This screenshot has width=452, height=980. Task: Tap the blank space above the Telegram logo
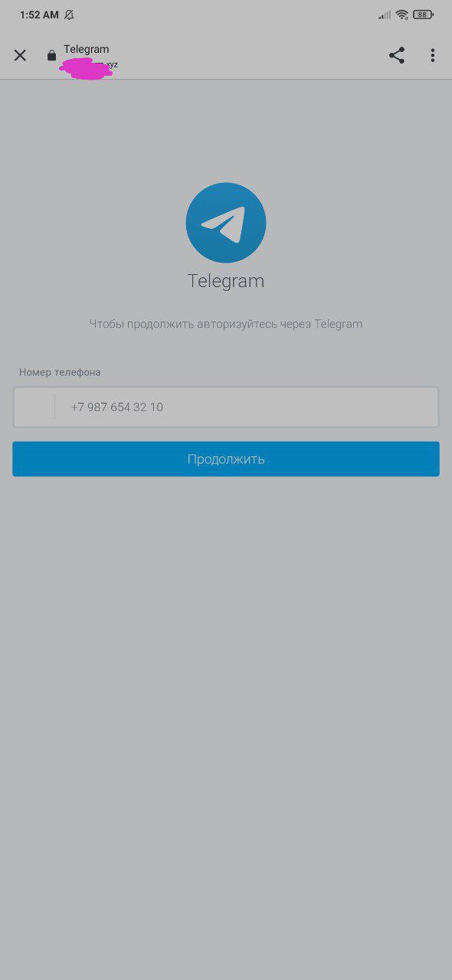click(226, 130)
